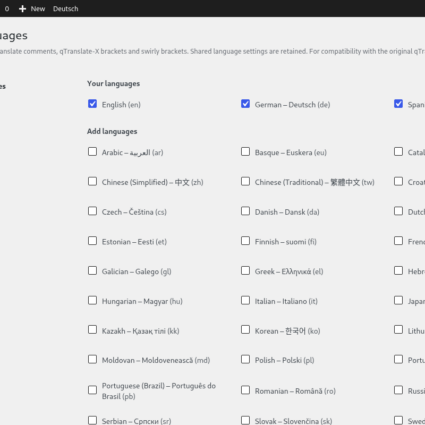Viewport: 425px width, 425px height.
Task: Uncheck the German – Deutsch (de) checkbox
Action: coord(245,104)
